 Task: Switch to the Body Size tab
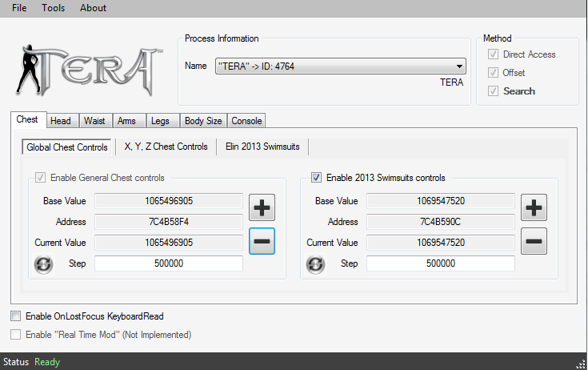pyautogui.click(x=203, y=121)
